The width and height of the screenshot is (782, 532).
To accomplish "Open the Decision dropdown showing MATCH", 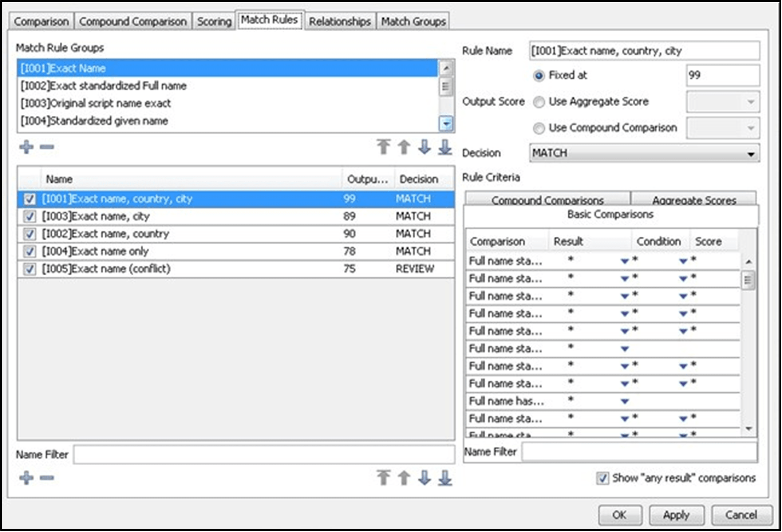I will pyautogui.click(x=644, y=153).
